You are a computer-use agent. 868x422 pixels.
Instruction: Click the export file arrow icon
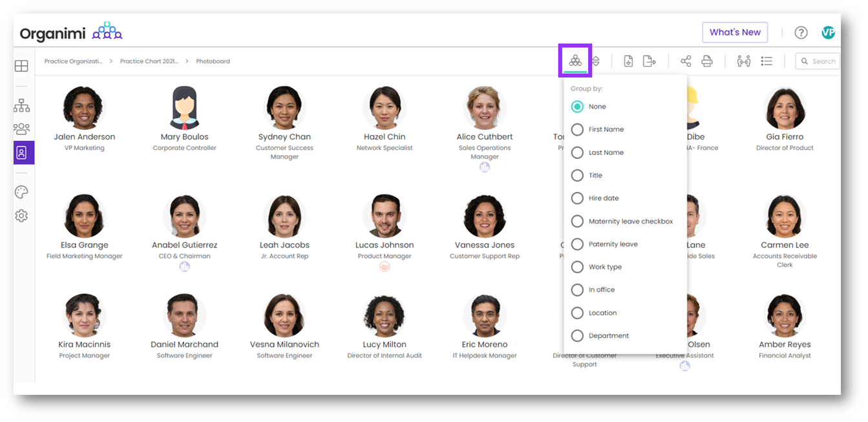point(649,61)
